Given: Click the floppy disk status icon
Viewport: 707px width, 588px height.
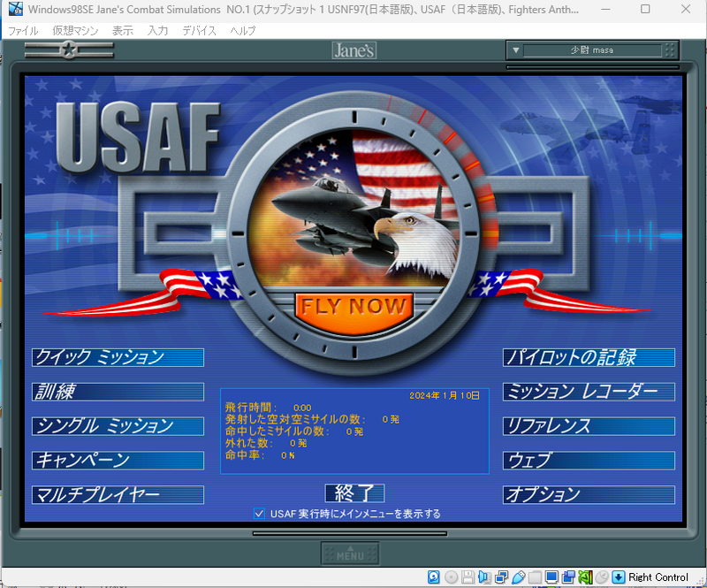Looking at the screenshot, I should [x=468, y=577].
